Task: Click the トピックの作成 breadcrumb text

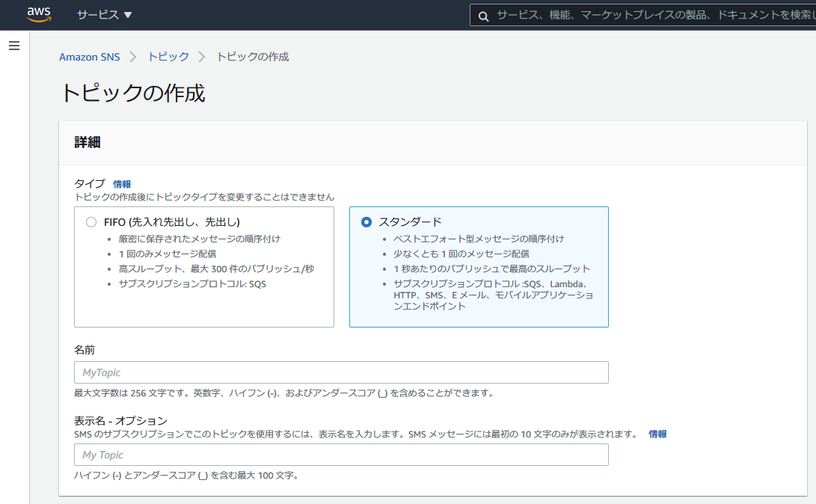Action: (252, 57)
